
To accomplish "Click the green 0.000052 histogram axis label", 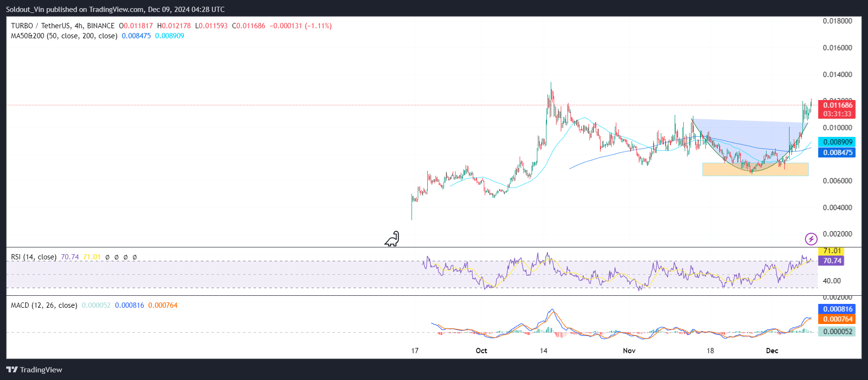I will click(837, 332).
